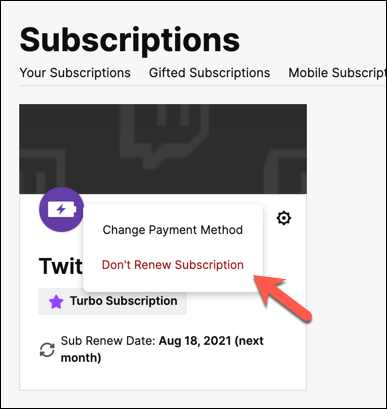Select Change Payment Method
The width and height of the screenshot is (387, 409).
click(x=173, y=230)
